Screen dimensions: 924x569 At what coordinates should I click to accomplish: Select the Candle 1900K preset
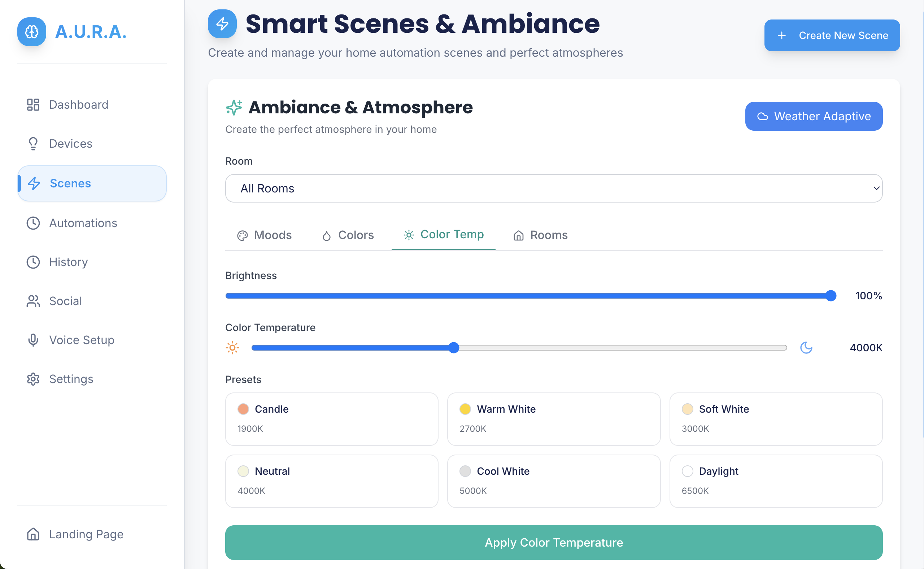click(x=331, y=419)
